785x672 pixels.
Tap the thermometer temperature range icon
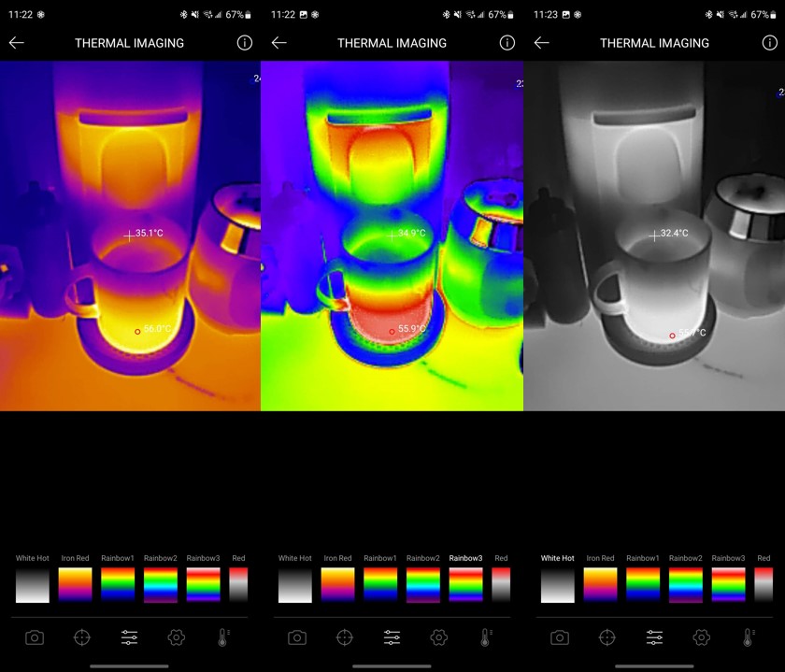[x=223, y=636]
